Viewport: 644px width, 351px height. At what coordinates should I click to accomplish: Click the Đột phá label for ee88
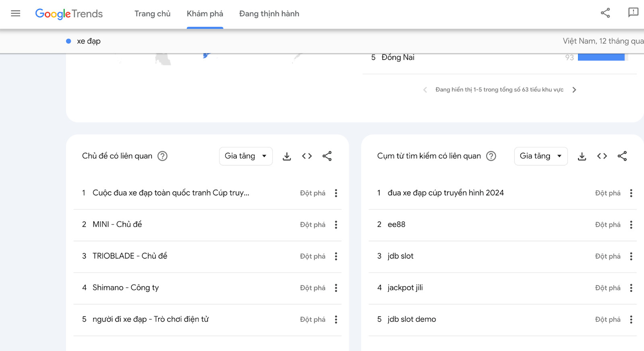[x=608, y=225]
